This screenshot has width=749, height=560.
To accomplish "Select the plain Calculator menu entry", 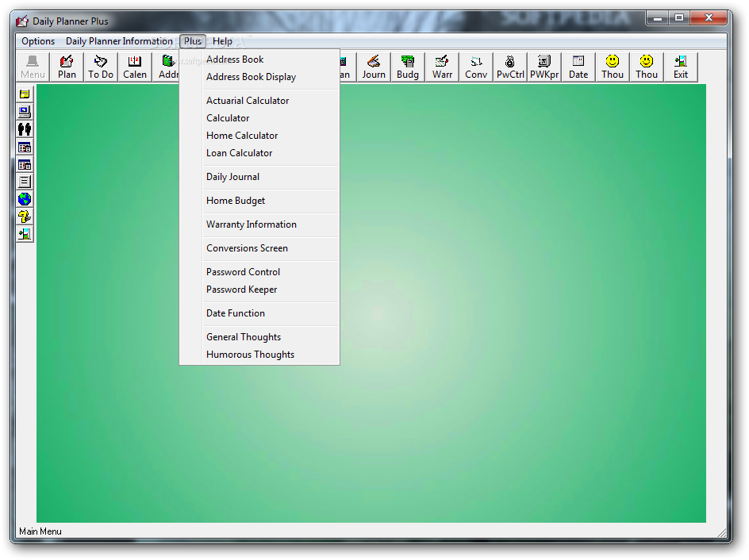I will click(x=259, y=118).
